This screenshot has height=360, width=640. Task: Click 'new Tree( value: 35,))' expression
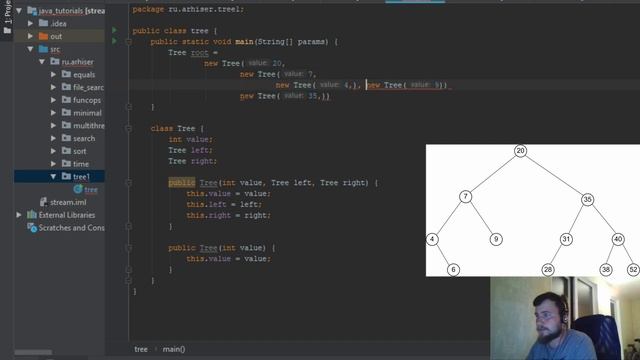click(x=285, y=96)
